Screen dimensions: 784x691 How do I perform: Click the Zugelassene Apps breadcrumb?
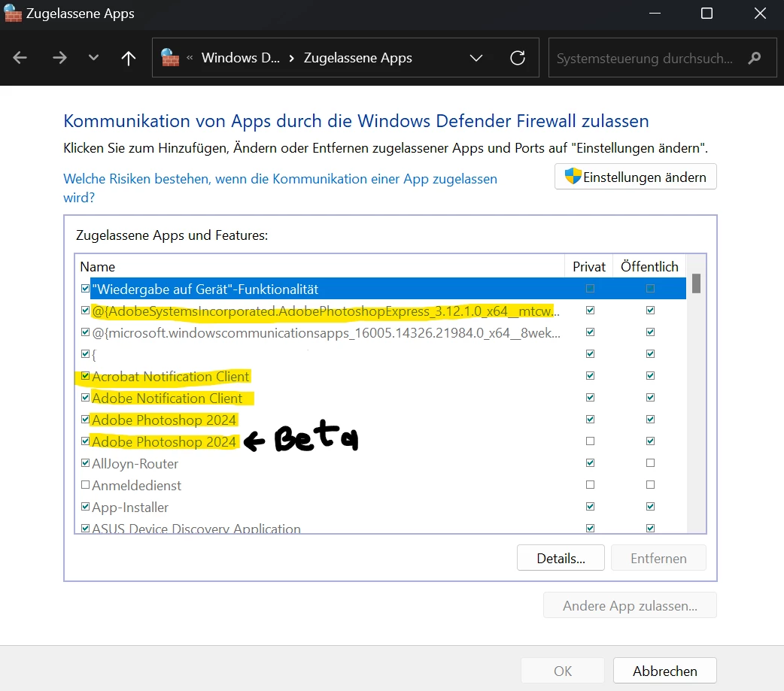click(358, 58)
